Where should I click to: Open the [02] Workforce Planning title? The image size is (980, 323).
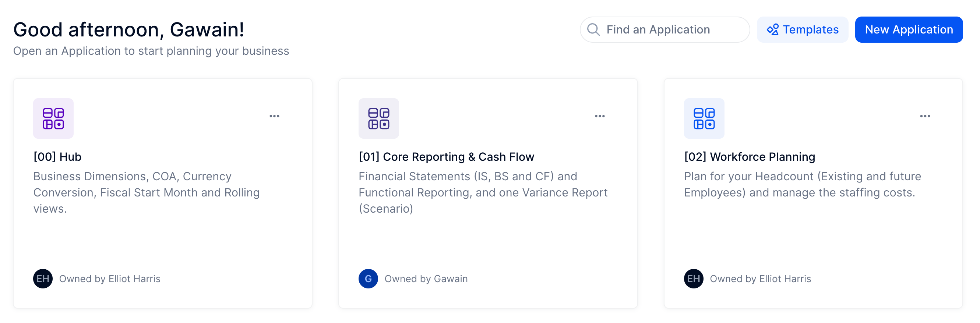pos(749,157)
